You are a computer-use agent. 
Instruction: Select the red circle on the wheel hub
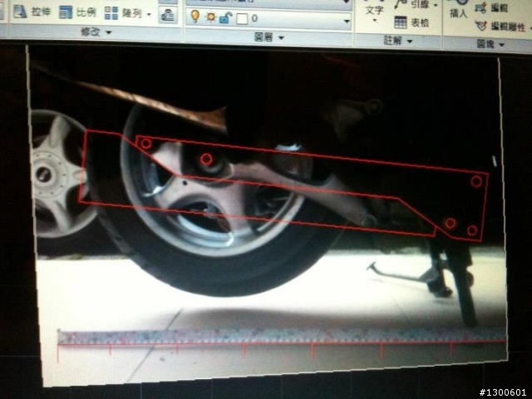tap(206, 159)
